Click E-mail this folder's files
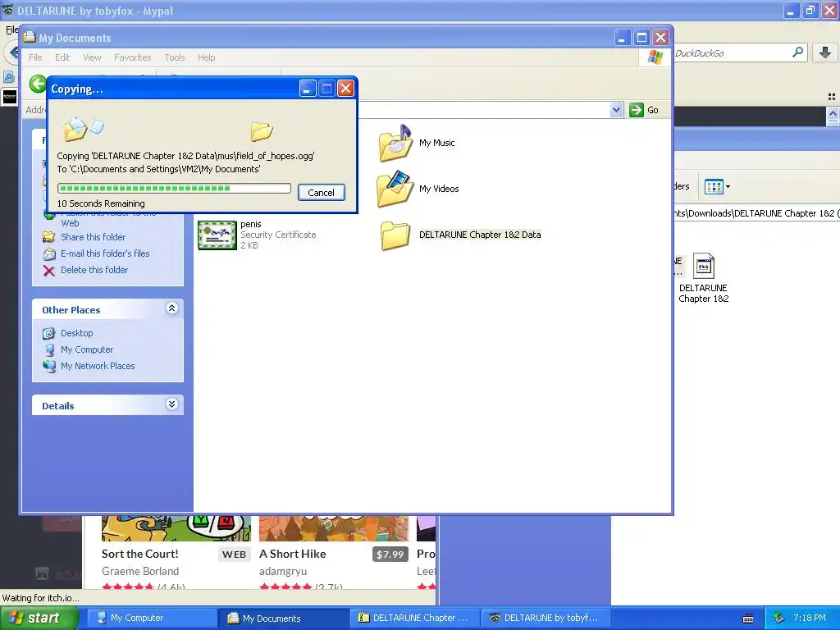Screen dimensions: 840x630 105,253
